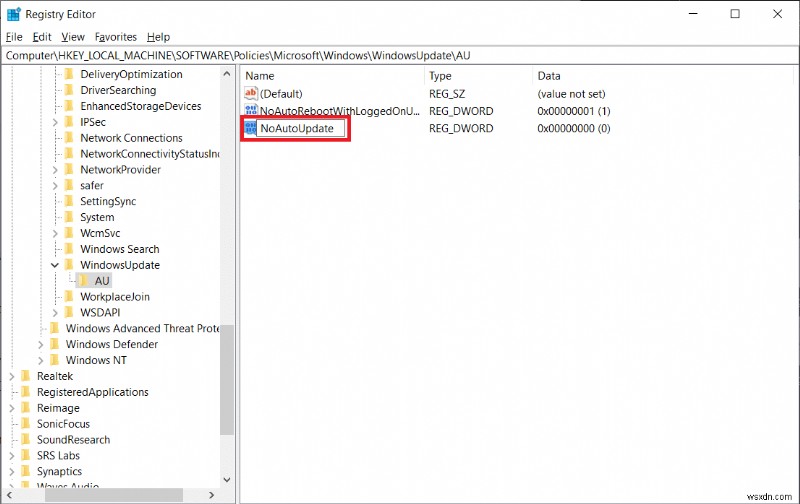The image size is (800, 504).
Task: Click the WindowsUpdate folder icon
Action: (x=69, y=265)
